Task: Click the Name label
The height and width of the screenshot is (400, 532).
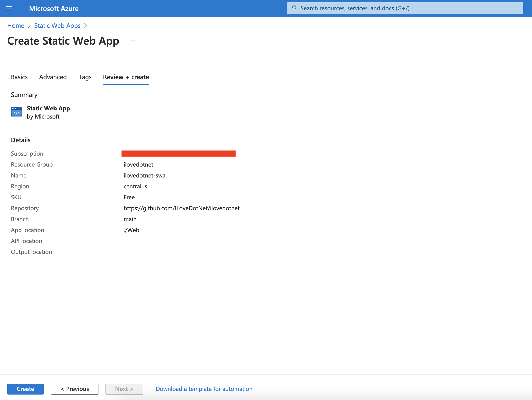Action: tap(19, 175)
